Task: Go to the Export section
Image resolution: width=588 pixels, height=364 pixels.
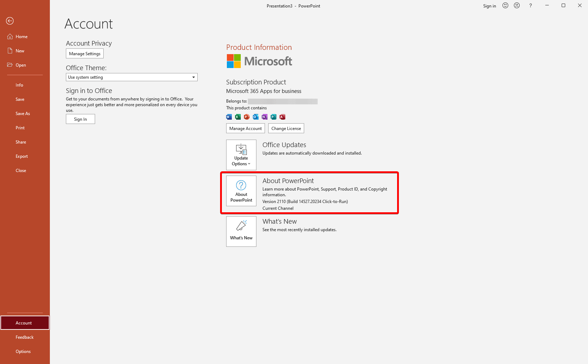Action: coord(22,156)
